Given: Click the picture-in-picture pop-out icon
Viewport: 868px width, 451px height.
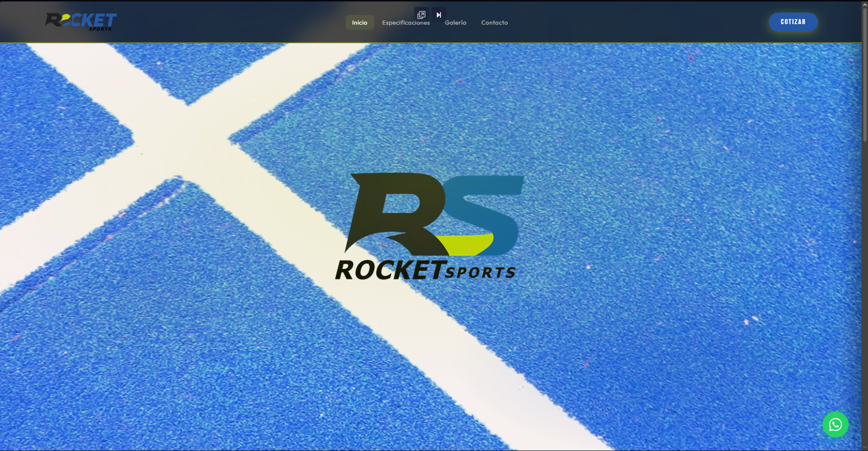Looking at the screenshot, I should 422,15.
